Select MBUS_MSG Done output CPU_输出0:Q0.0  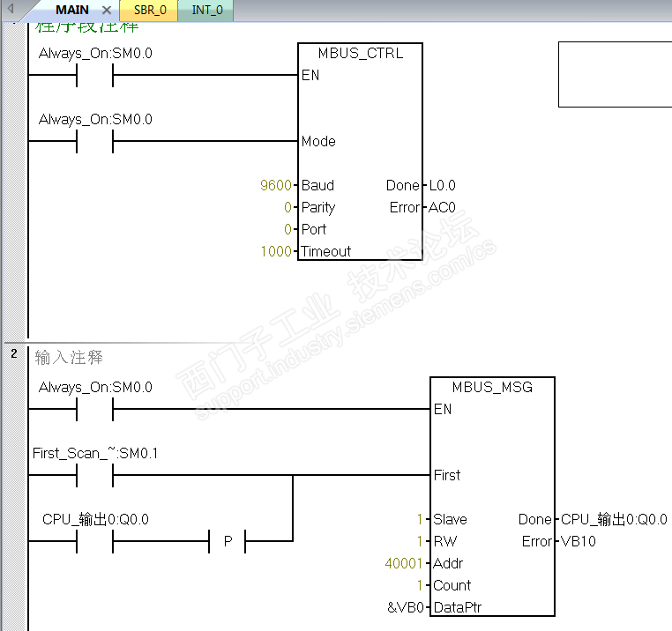614,519
